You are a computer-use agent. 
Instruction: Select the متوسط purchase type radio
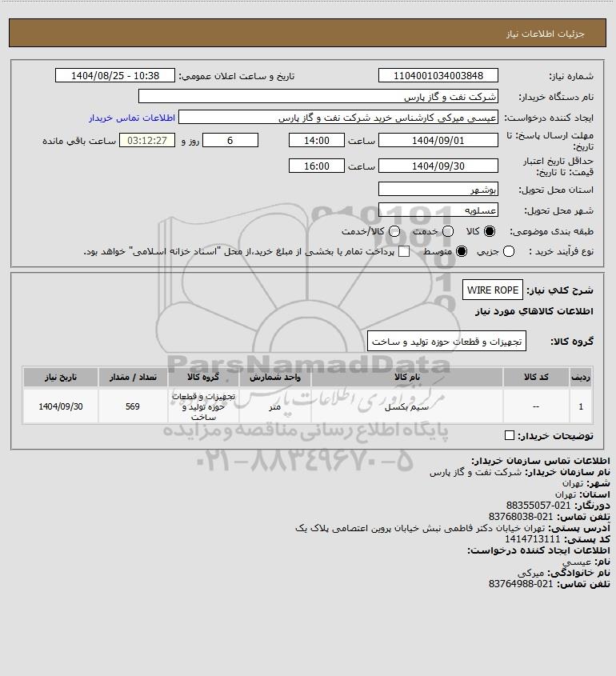pyautogui.click(x=462, y=251)
